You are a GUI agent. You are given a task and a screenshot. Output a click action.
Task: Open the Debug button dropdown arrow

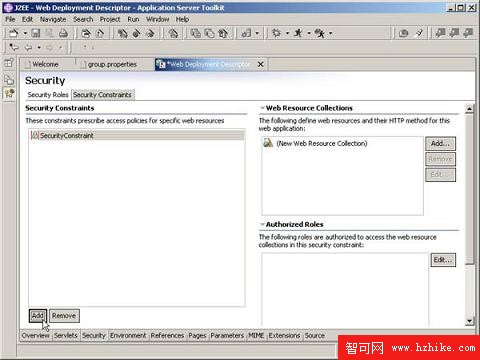[x=287, y=33]
